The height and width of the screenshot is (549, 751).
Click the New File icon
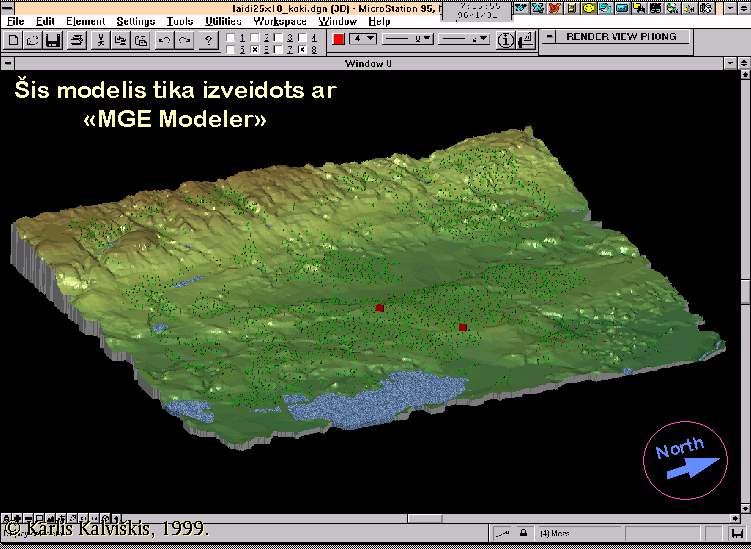pos(13,41)
